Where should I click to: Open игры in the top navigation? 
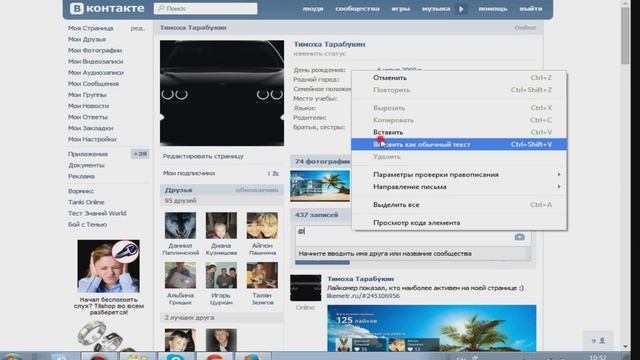point(400,9)
